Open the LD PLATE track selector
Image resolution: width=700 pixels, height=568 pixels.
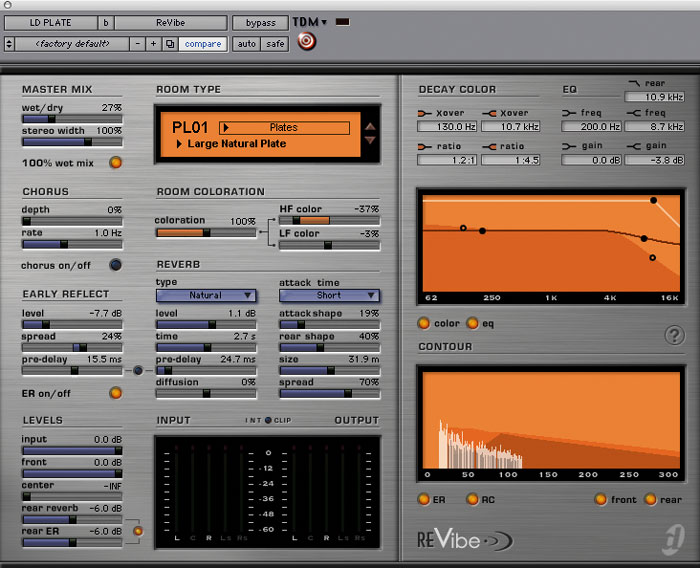[x=50, y=23]
